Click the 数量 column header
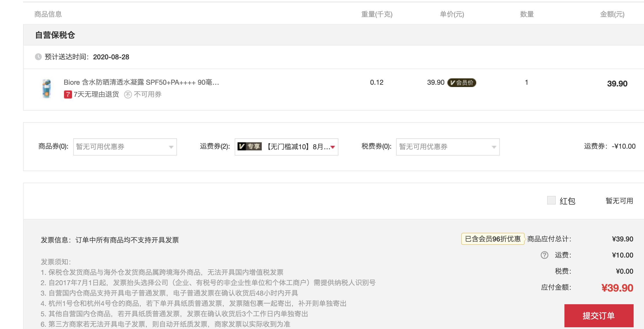This screenshot has height=329, width=644. pyautogui.click(x=527, y=14)
